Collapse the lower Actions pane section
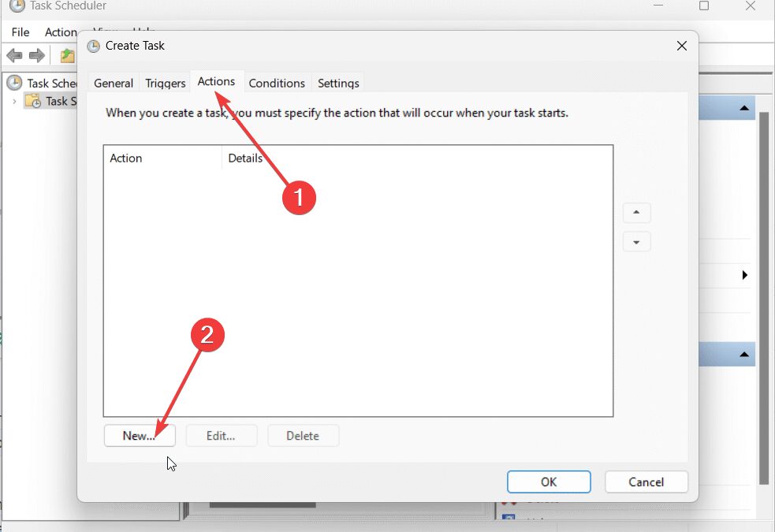This screenshot has height=532, width=775. point(743,355)
